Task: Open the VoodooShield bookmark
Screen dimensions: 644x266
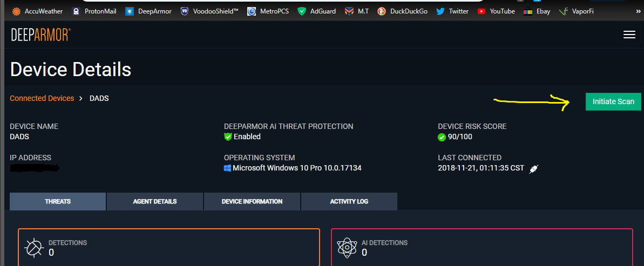Action: coord(209,11)
